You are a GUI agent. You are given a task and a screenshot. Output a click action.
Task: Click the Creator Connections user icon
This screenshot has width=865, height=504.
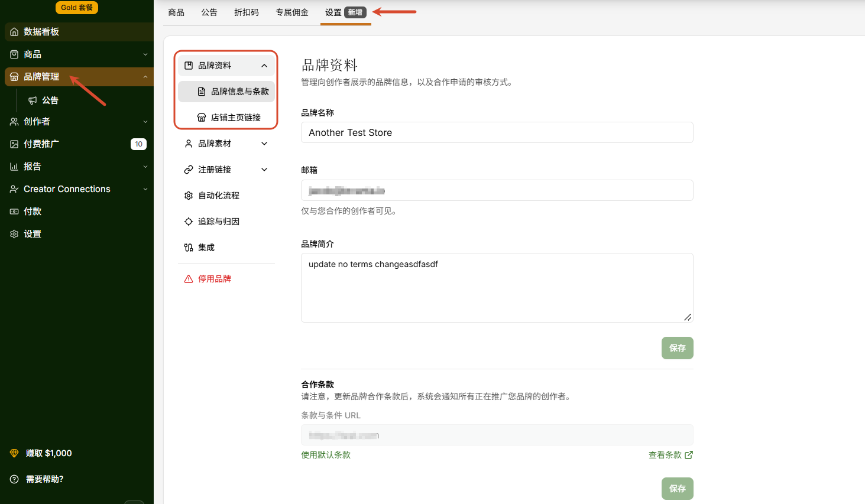click(x=14, y=189)
